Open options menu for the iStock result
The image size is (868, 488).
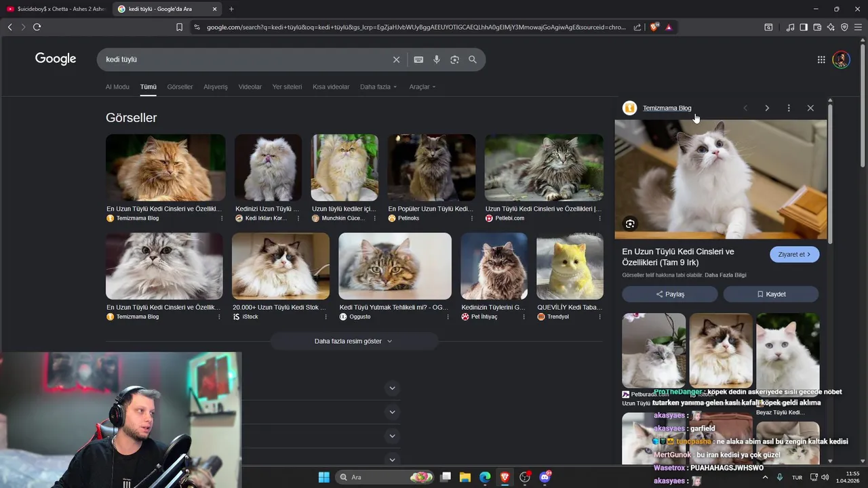325,317
